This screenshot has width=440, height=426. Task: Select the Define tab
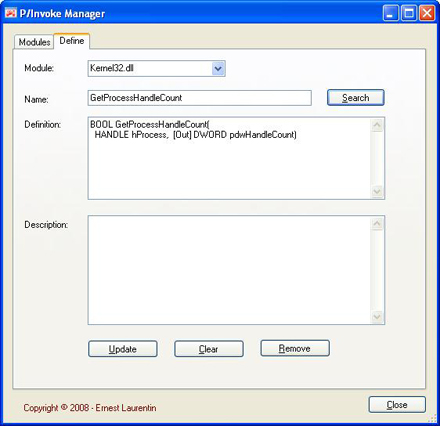click(x=72, y=41)
